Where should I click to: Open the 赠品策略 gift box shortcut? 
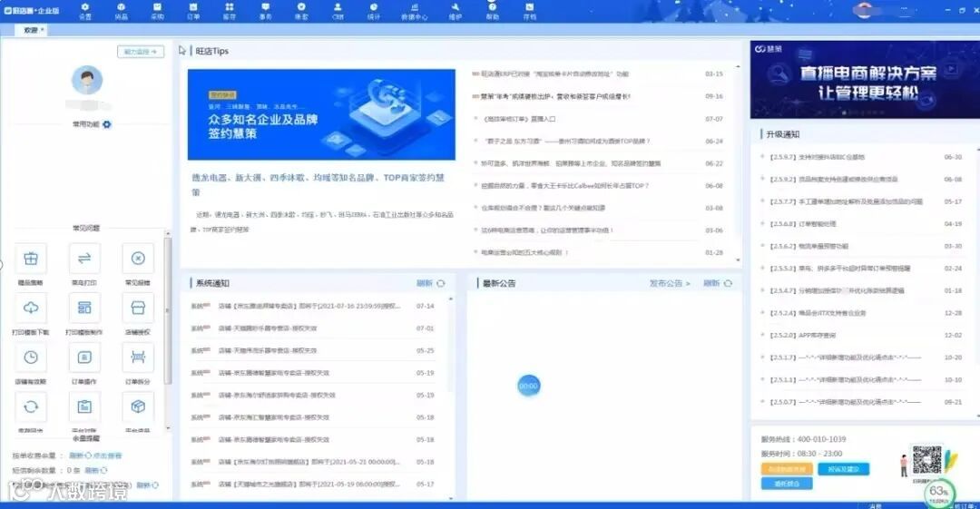pos(31,259)
